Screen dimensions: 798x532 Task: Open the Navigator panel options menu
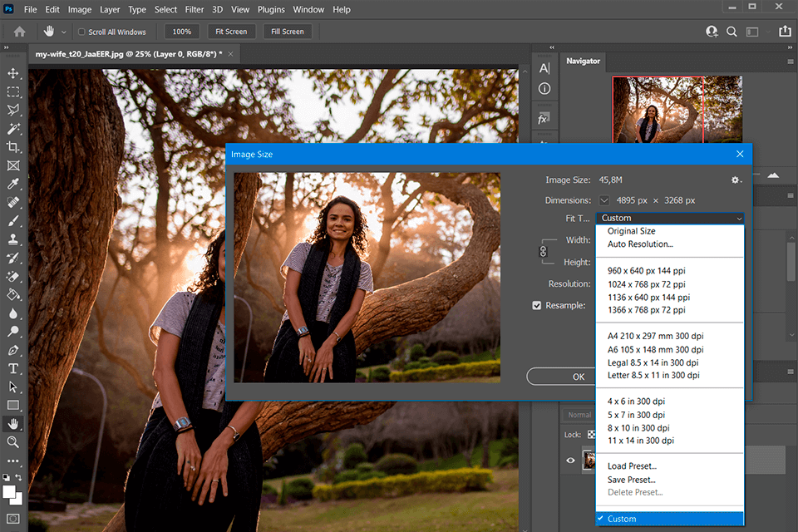coord(791,61)
